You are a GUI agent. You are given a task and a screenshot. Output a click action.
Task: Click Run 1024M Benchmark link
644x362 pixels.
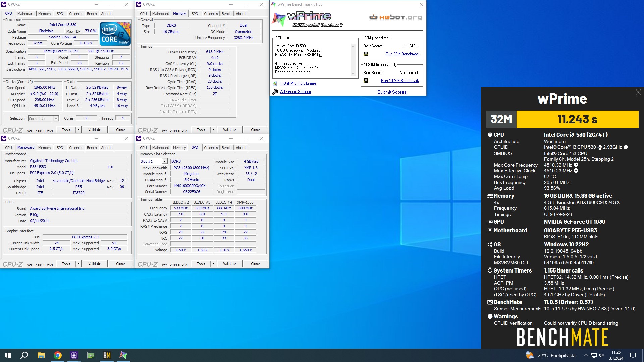[x=400, y=81]
